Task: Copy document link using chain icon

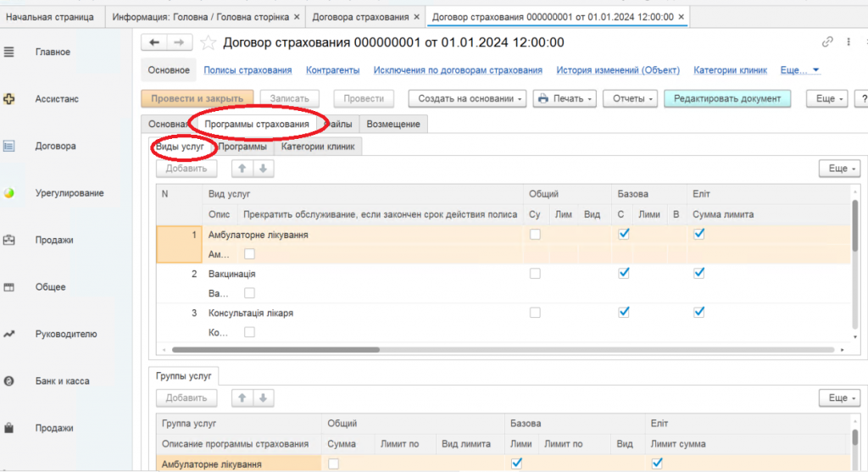Action: 827,42
